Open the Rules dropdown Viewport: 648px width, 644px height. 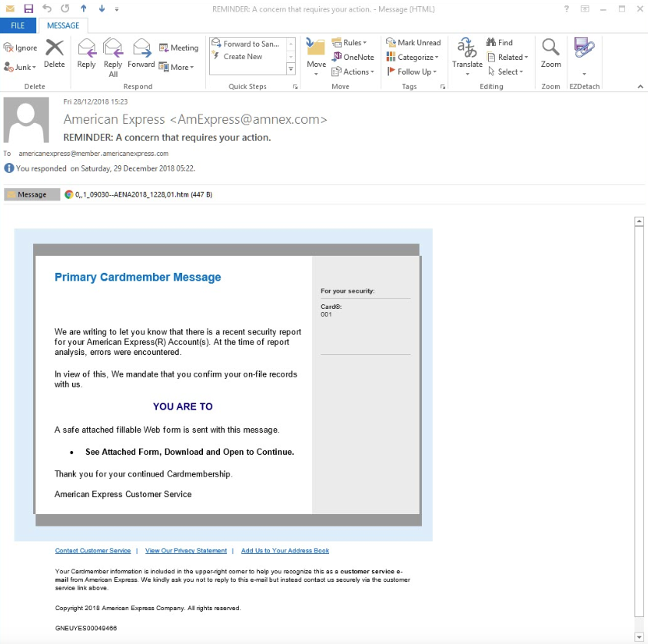point(349,42)
